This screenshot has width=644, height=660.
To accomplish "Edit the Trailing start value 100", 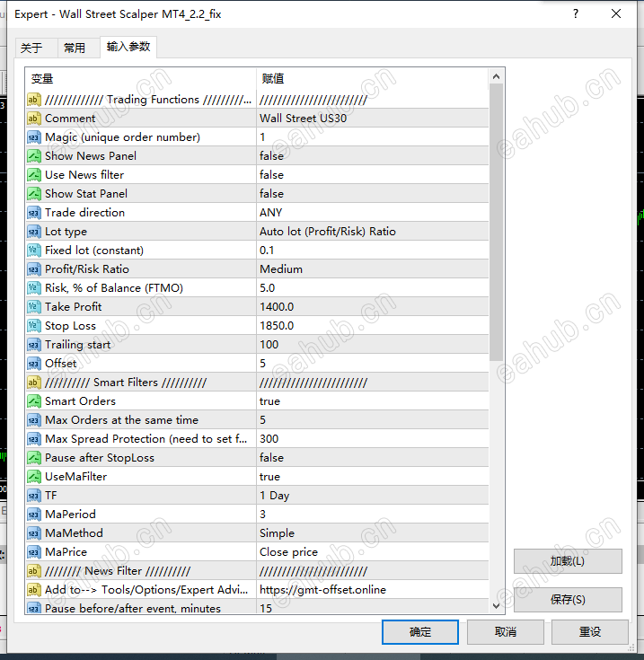I will 373,345.
